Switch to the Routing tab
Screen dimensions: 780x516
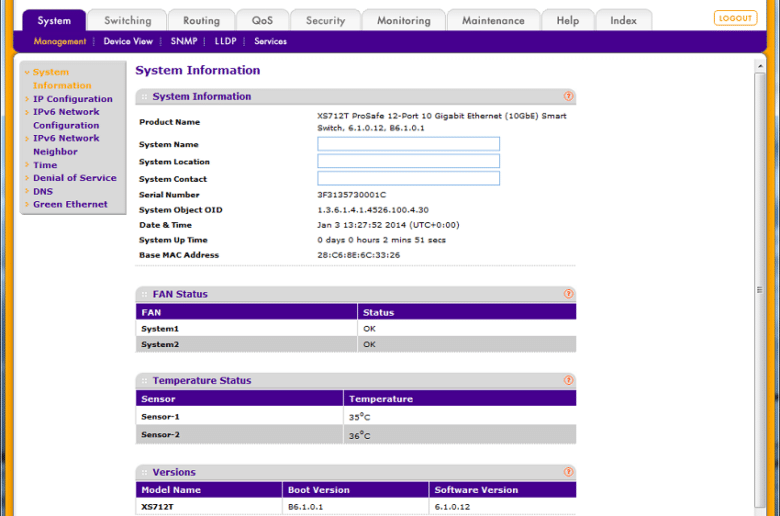point(201,20)
